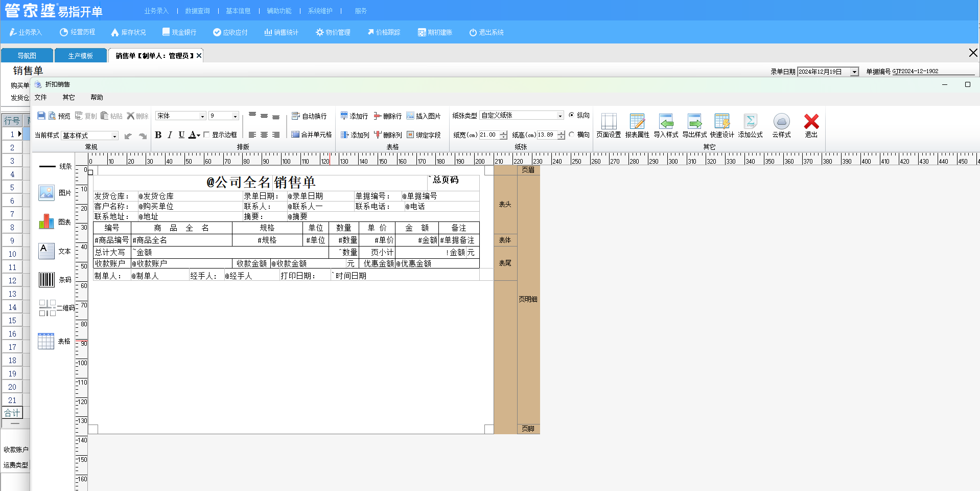
Task: Open the current style (基本样式) dropdown
Action: pos(114,136)
